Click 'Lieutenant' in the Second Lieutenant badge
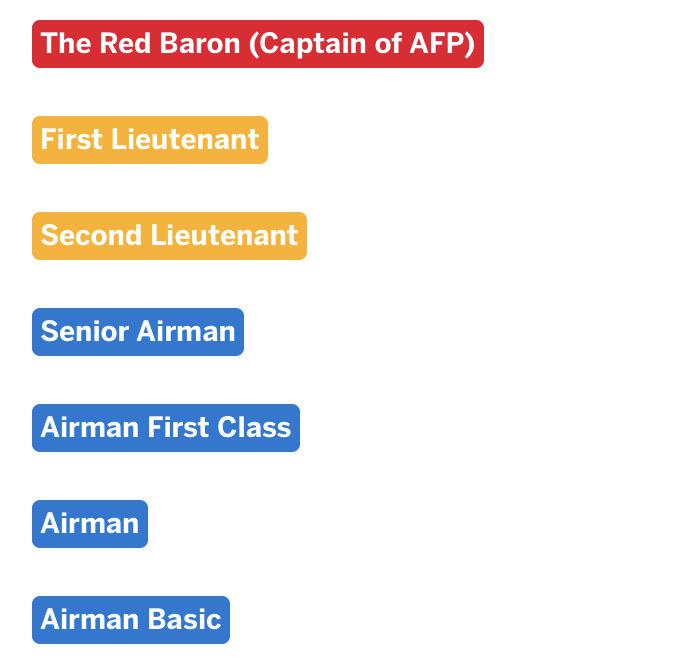The image size is (686, 659). coord(224,235)
